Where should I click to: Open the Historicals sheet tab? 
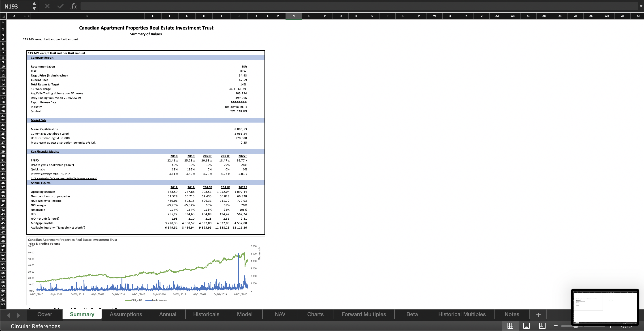(206, 314)
